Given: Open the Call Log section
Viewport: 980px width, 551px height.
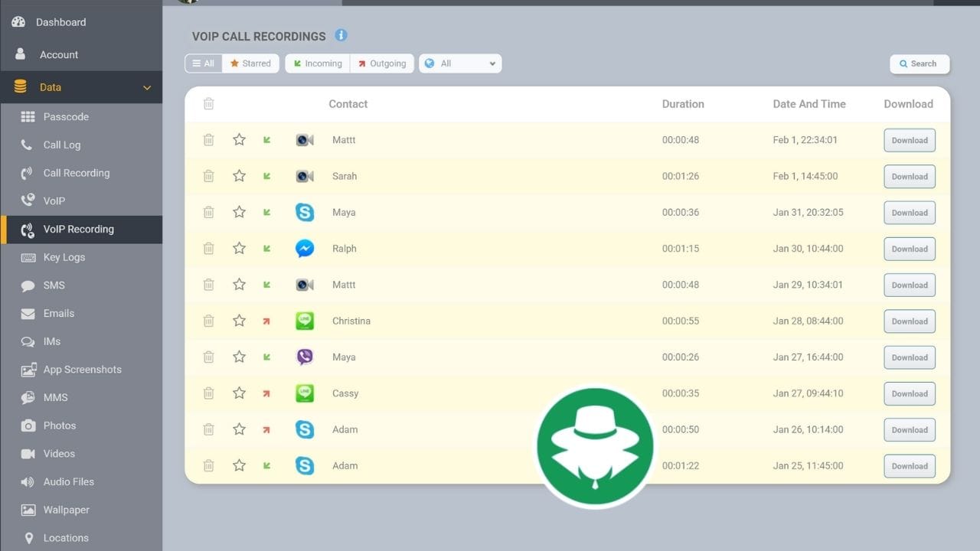Looking at the screenshot, I should click(x=62, y=145).
